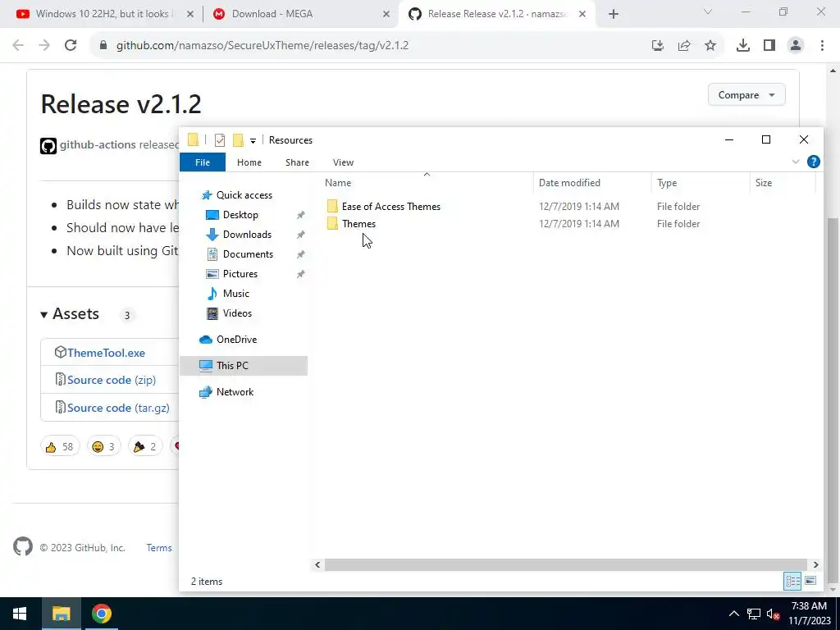Click the party reaction with 2

[145, 446]
